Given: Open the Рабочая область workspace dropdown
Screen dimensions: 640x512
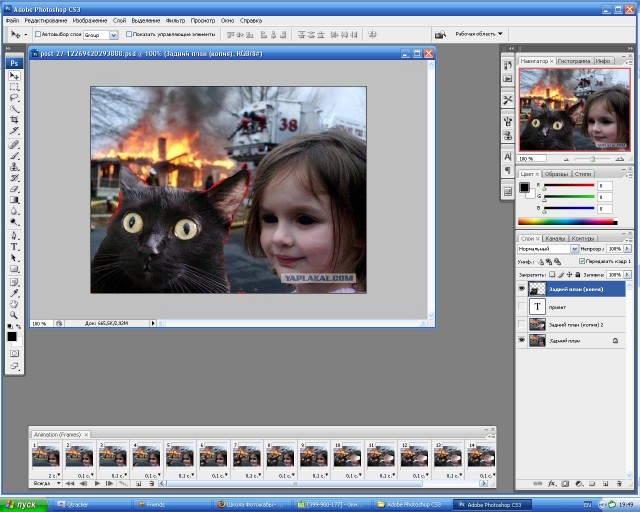Looking at the screenshot, I should (479, 34).
